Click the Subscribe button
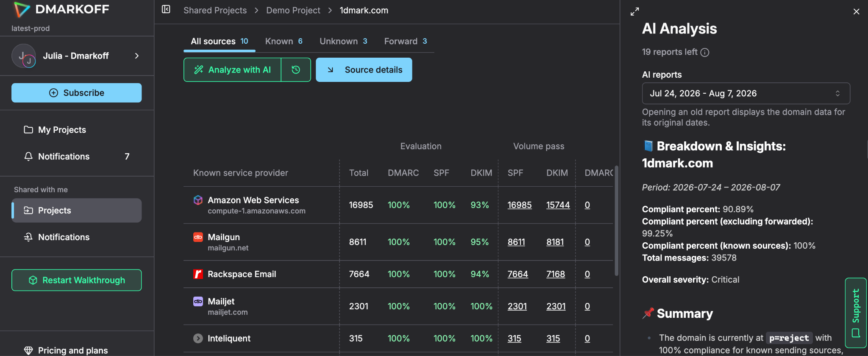868x356 pixels. (77, 93)
